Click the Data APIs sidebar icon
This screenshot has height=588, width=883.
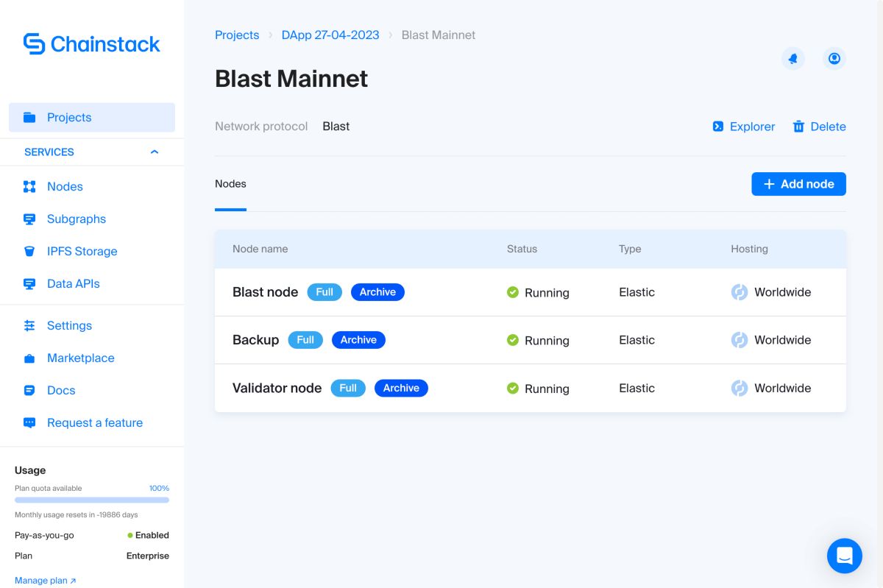click(x=29, y=283)
